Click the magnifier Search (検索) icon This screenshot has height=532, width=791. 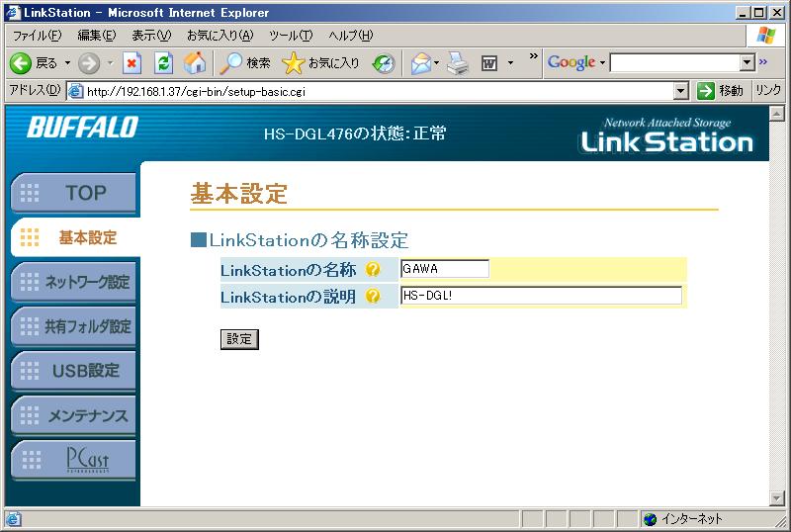coord(231,63)
